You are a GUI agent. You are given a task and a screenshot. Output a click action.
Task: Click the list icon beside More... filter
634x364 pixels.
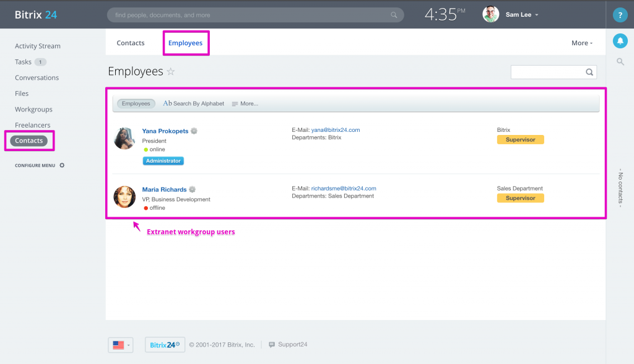(x=235, y=104)
